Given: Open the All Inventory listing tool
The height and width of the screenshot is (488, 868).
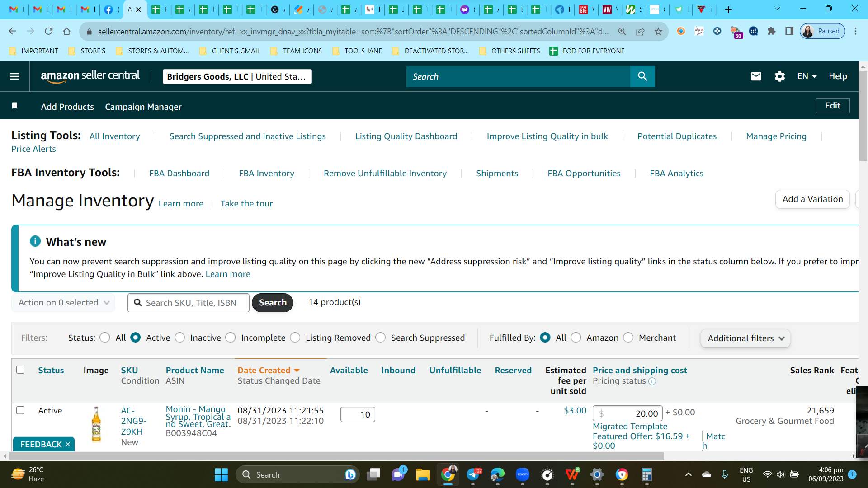Looking at the screenshot, I should [x=114, y=136].
